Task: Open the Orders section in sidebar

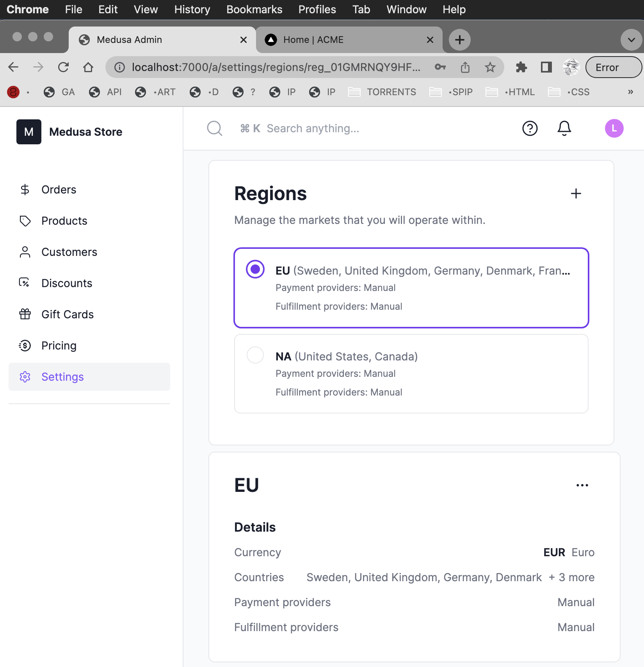Action: coord(59,190)
